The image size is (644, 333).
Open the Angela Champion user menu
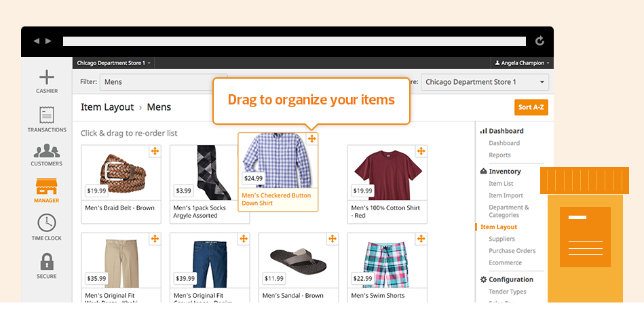coord(522,63)
